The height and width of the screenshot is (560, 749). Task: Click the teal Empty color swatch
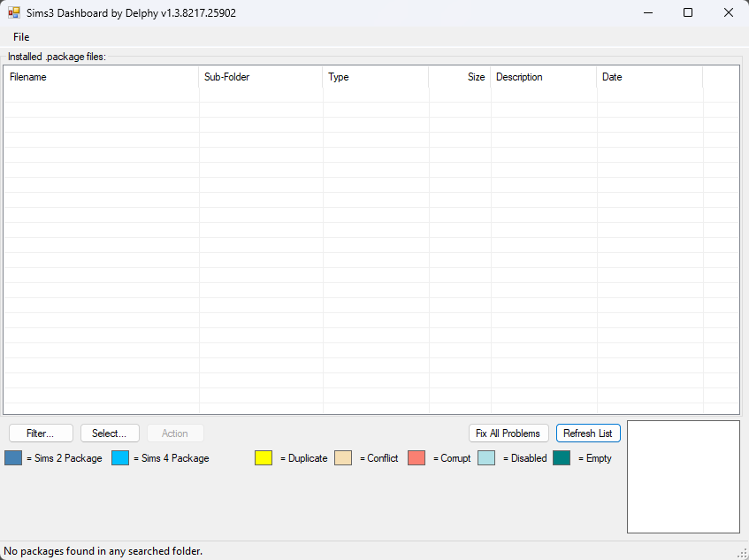point(562,457)
